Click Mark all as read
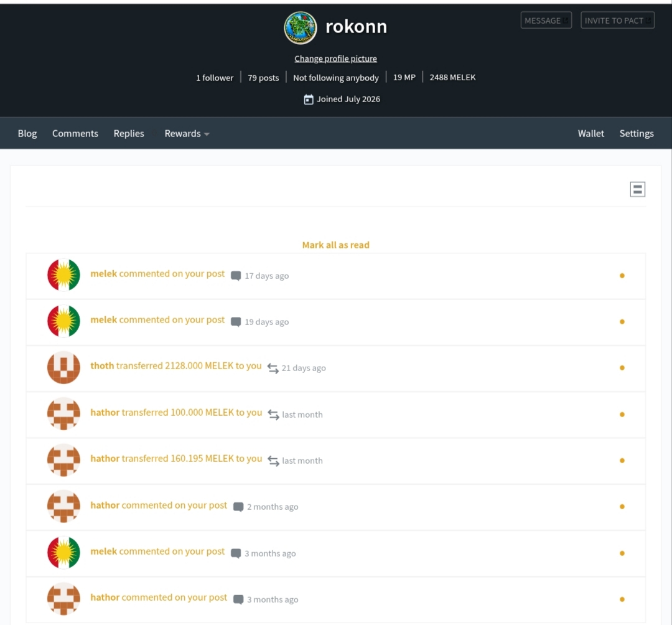Screen dimensions: 672x625 coord(335,245)
